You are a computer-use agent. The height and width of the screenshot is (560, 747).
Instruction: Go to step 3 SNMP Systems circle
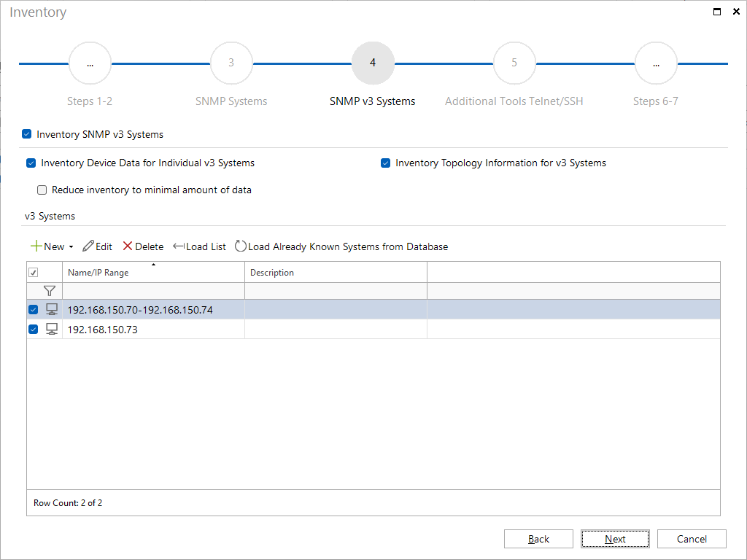(231, 63)
